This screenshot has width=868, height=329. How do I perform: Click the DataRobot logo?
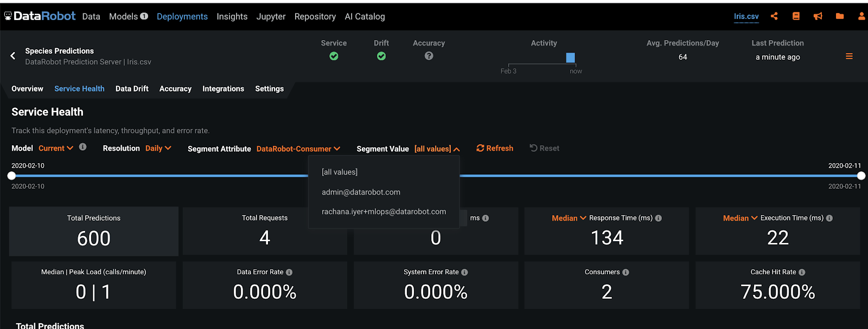(40, 16)
